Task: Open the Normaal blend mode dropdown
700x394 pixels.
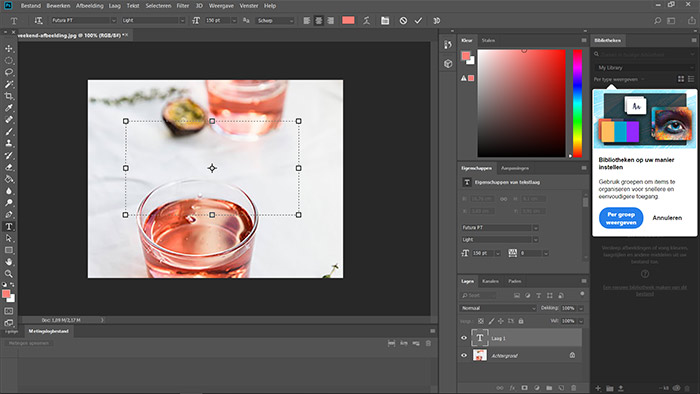Action: point(498,308)
